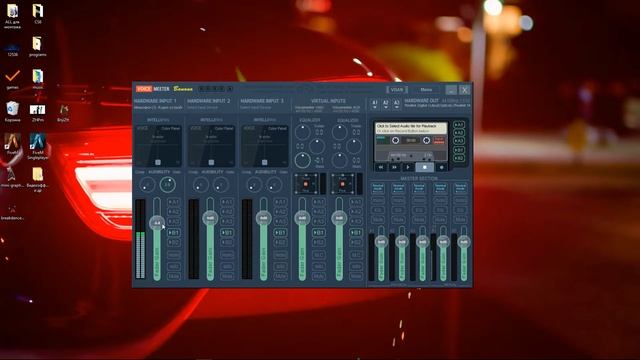640x360 pixels.
Task: Select device for Hardware Input 1
Action: (158, 108)
